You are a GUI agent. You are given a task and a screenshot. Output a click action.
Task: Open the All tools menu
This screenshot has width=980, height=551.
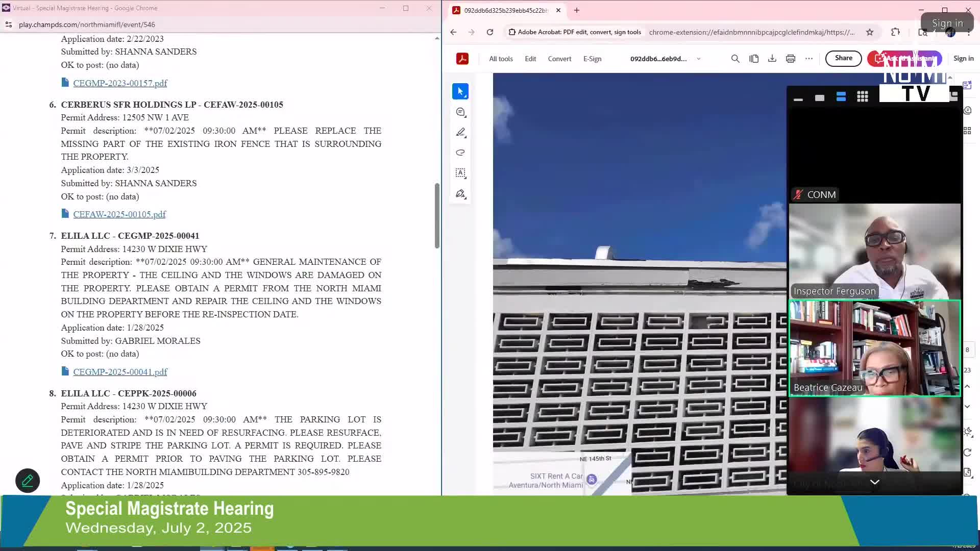(x=501, y=59)
